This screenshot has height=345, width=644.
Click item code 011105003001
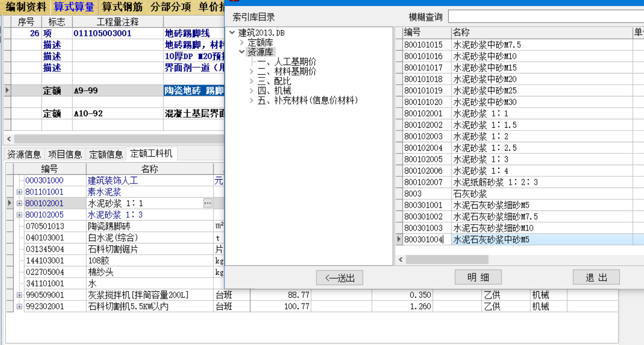[102, 33]
